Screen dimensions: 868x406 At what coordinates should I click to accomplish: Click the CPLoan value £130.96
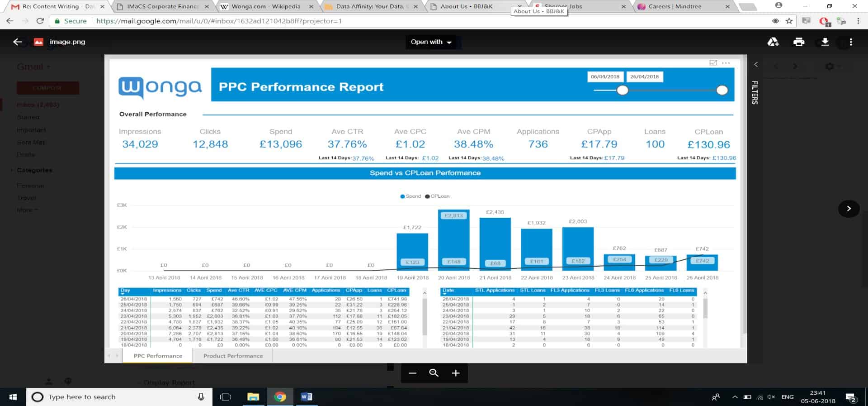tap(708, 145)
